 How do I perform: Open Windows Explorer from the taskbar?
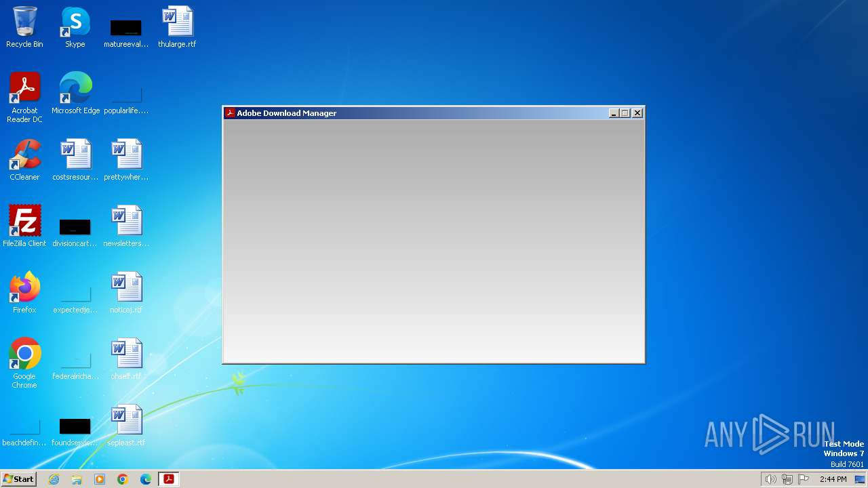[x=77, y=479]
